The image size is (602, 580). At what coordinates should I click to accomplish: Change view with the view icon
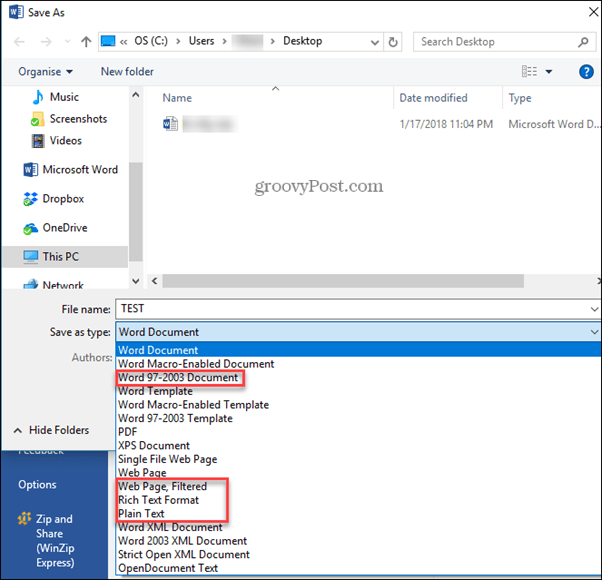pyautogui.click(x=529, y=71)
